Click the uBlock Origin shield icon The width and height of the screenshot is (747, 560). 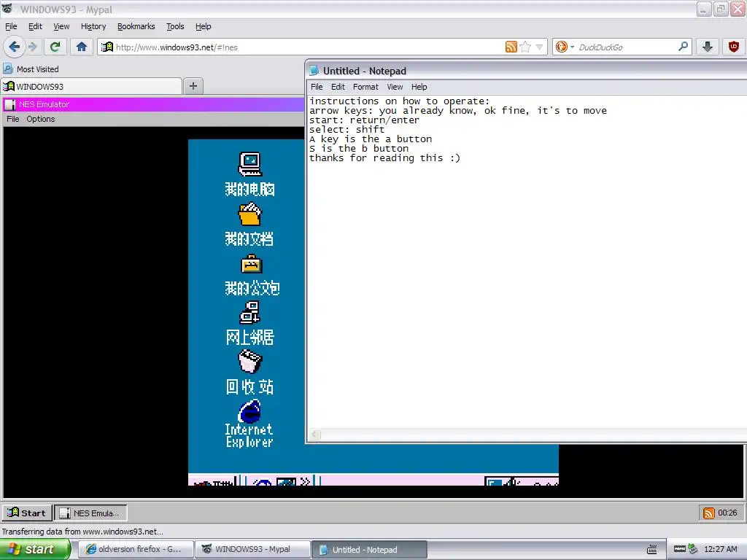(x=734, y=47)
